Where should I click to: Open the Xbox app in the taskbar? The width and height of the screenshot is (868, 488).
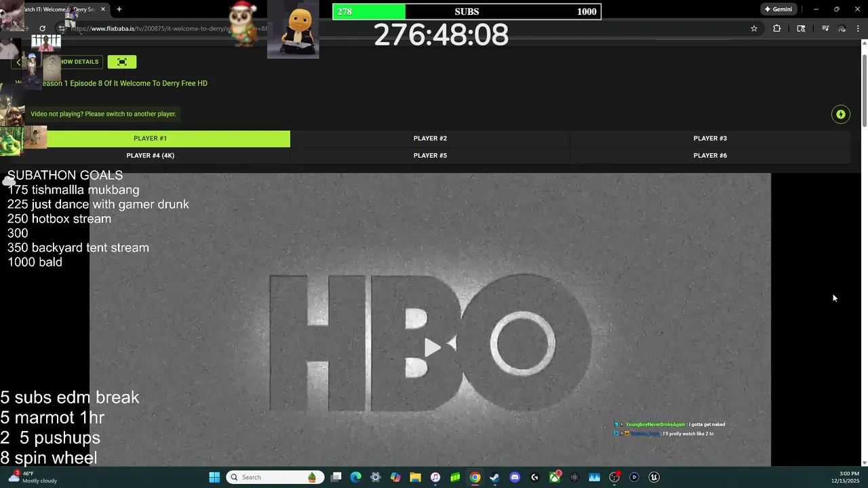click(555, 477)
